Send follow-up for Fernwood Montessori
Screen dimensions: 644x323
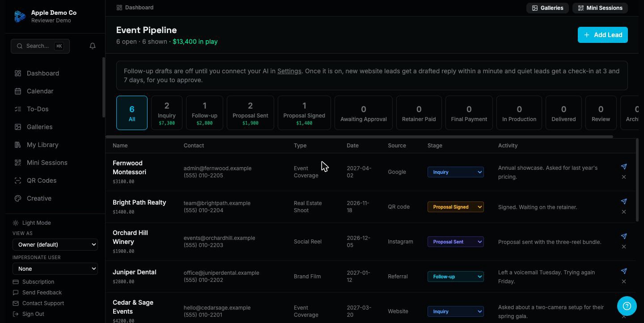click(624, 167)
